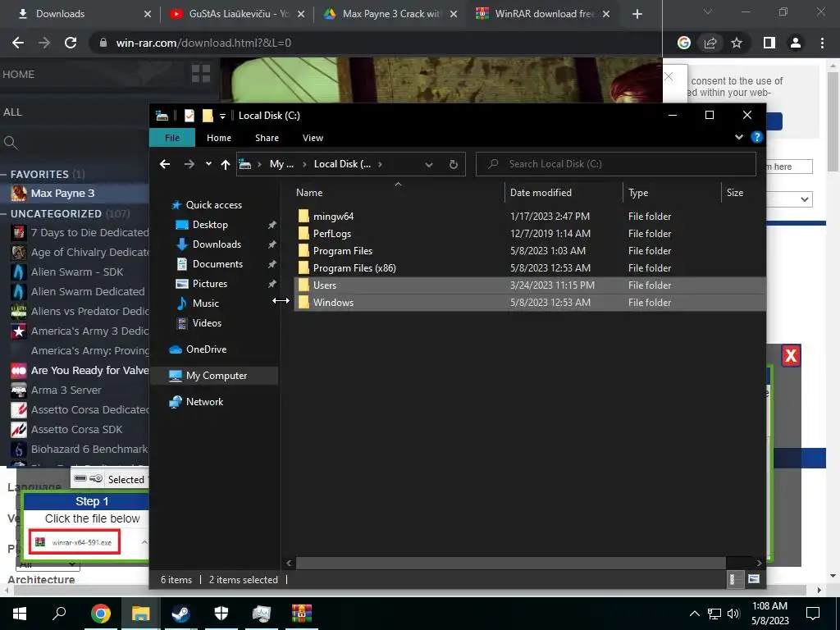Screen dimensions: 840x630
Task: Click the horizontal scrollbar in Explorer
Action: pos(510,563)
